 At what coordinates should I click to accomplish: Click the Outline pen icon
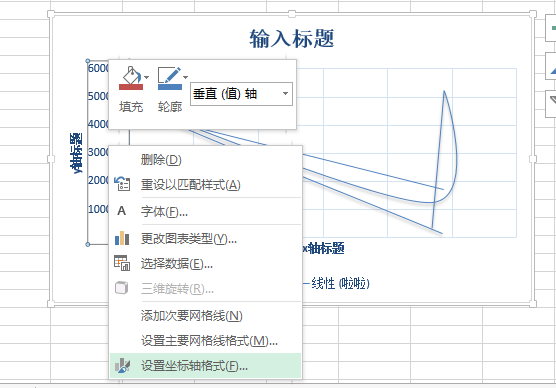[x=169, y=75]
